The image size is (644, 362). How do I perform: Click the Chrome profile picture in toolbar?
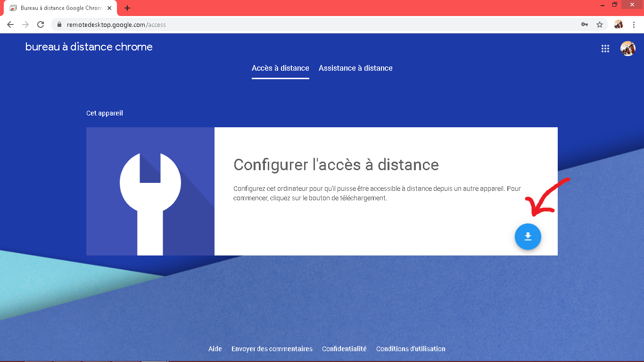[x=619, y=25]
